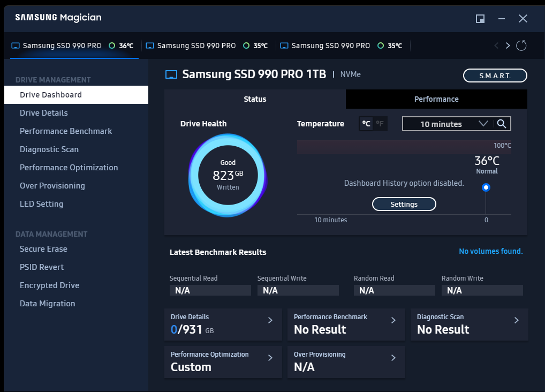The height and width of the screenshot is (392, 545).
Task: Click the blue temperature point on graph
Action: pos(486,187)
